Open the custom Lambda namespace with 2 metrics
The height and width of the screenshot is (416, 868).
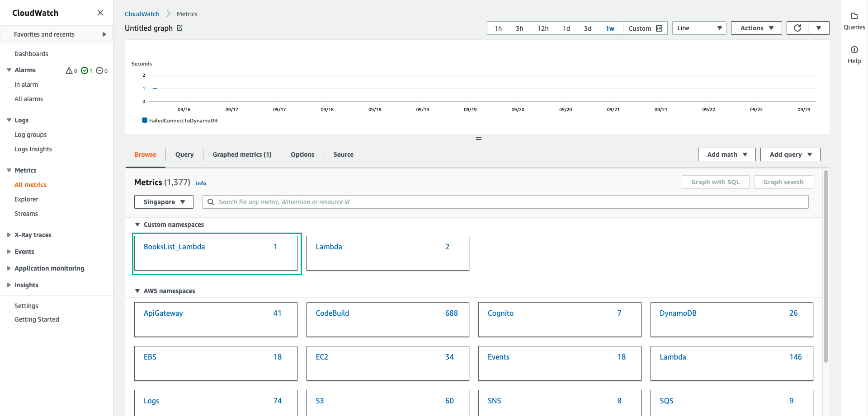[x=388, y=253]
